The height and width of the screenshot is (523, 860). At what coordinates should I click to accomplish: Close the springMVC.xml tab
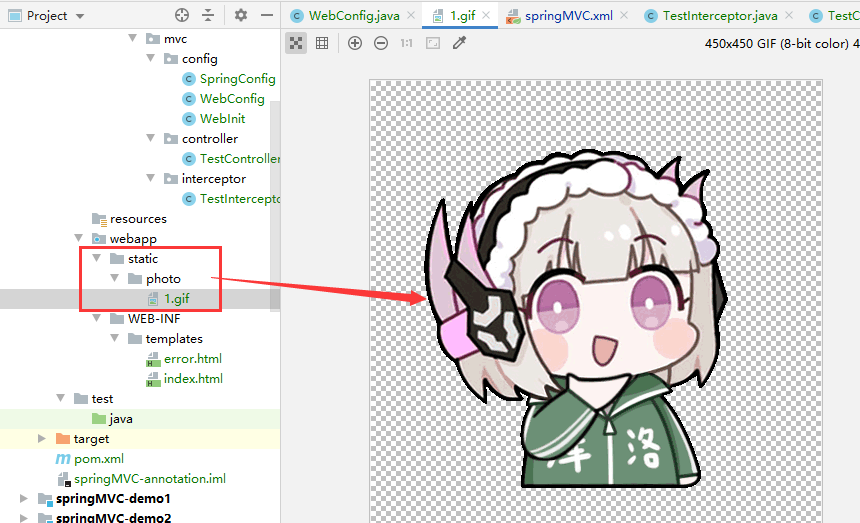click(x=624, y=15)
